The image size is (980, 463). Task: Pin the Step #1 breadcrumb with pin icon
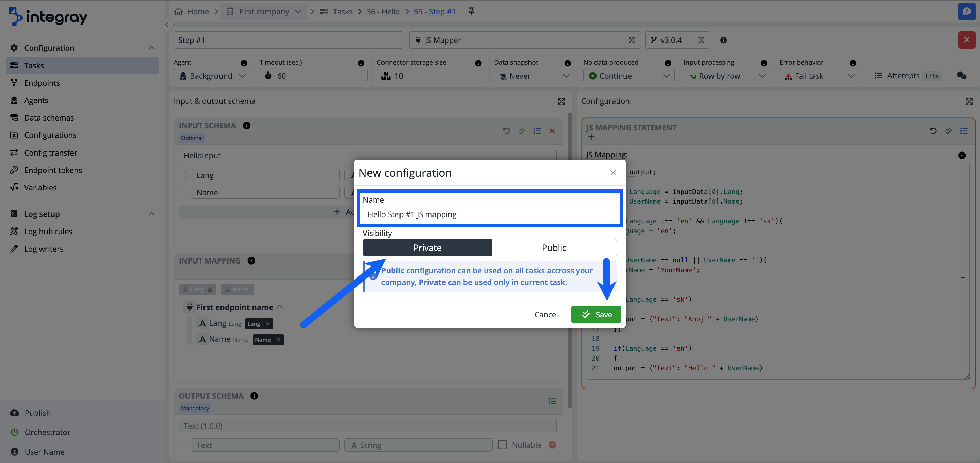click(x=471, y=11)
